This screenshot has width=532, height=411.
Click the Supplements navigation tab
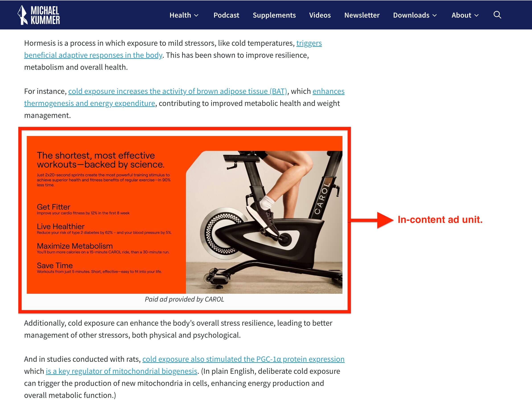(274, 15)
